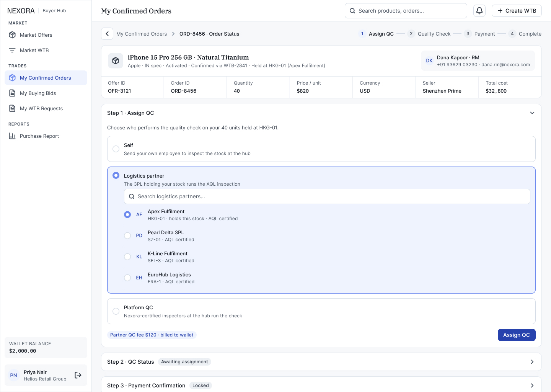
Task: Open Market WTB in sidebar
Action: 46,50
